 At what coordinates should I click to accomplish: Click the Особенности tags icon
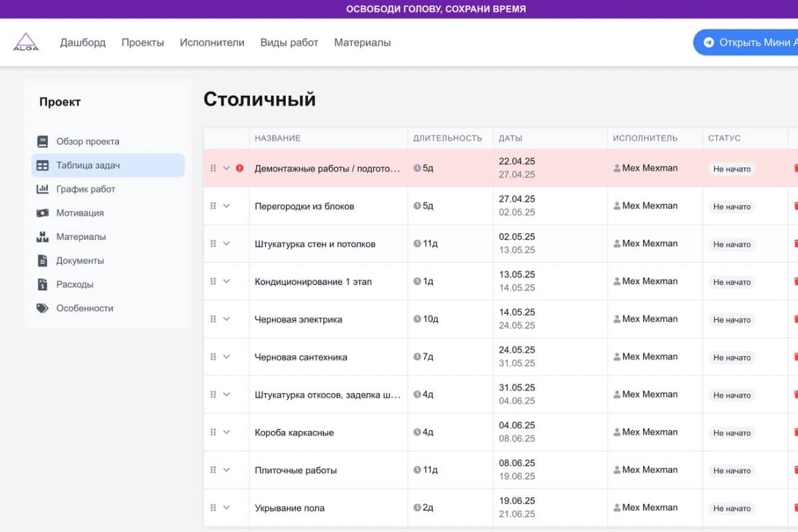43,308
